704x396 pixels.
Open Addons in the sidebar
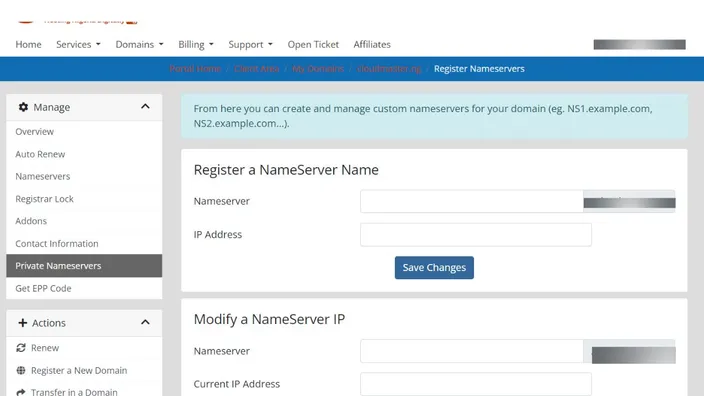pos(84,221)
